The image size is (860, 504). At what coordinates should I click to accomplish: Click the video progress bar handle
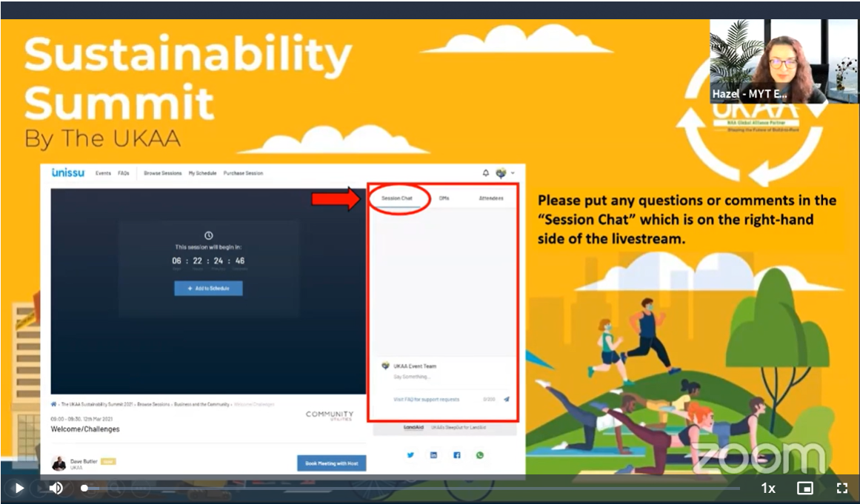pyautogui.click(x=84, y=488)
